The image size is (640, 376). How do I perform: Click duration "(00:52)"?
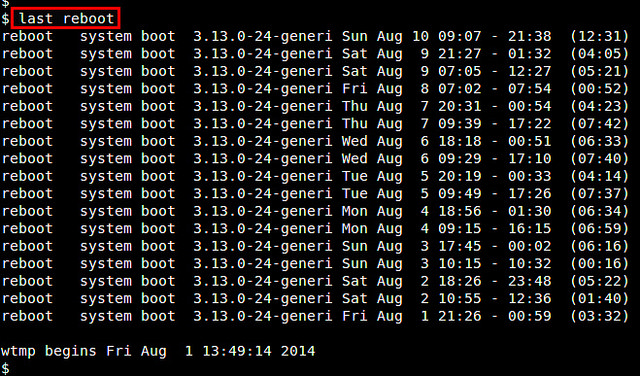click(x=599, y=89)
